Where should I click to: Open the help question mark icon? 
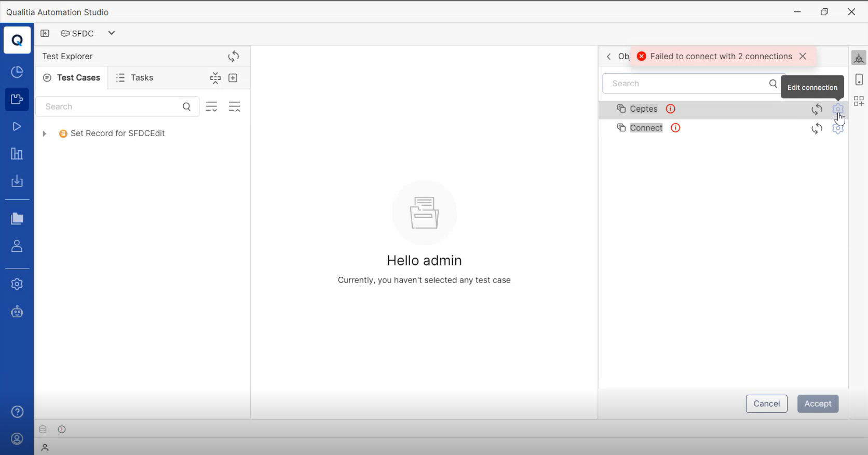click(17, 412)
